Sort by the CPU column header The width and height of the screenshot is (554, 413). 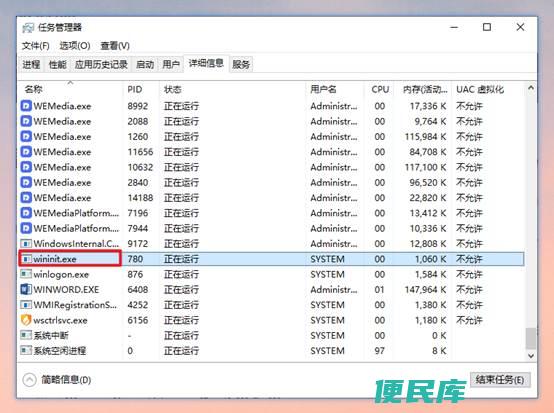point(380,89)
